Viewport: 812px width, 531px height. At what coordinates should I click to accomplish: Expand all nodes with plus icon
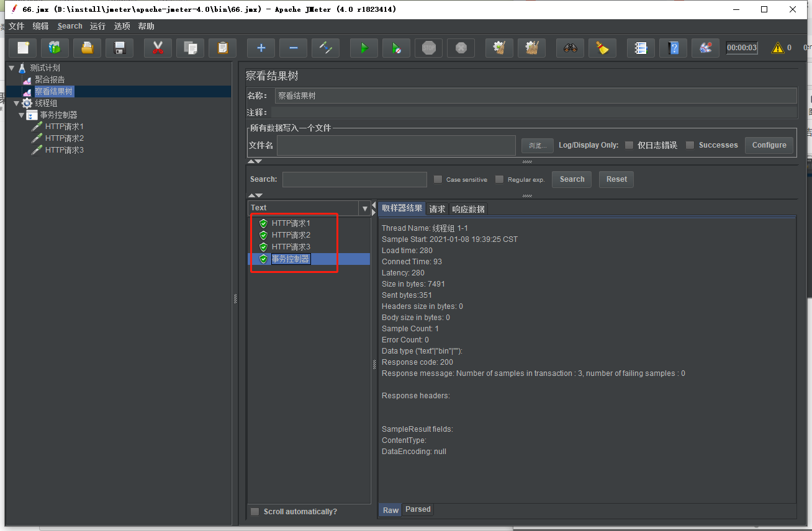[261, 48]
